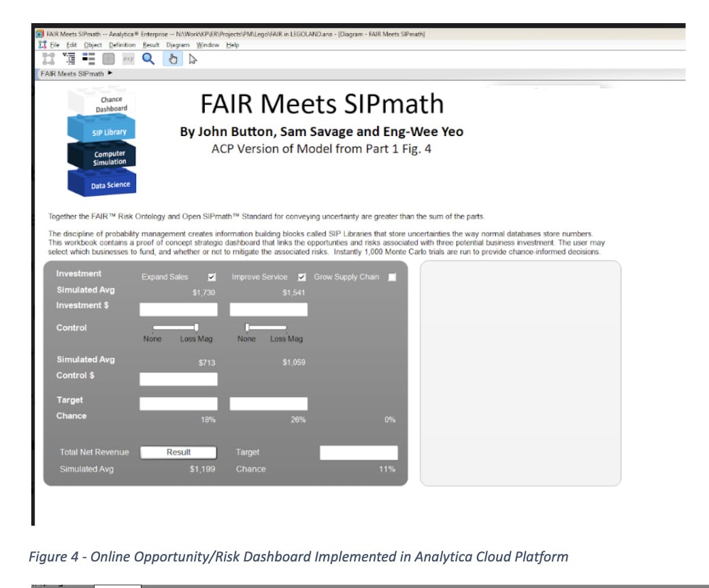Click the 0% chance value

tap(390, 420)
